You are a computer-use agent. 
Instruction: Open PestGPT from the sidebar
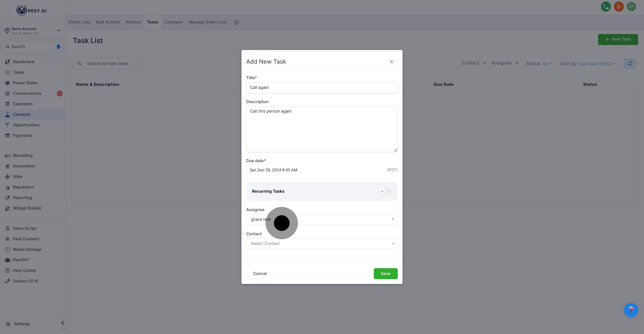21,260
